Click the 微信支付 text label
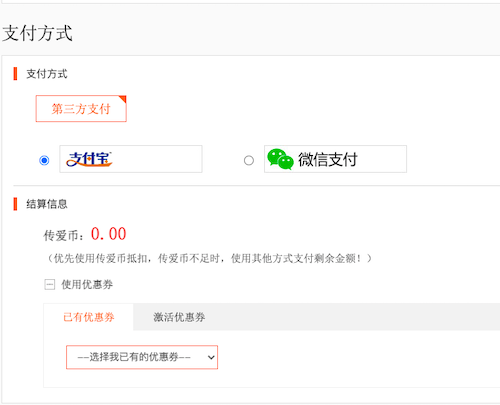The image size is (500, 405). click(x=328, y=159)
